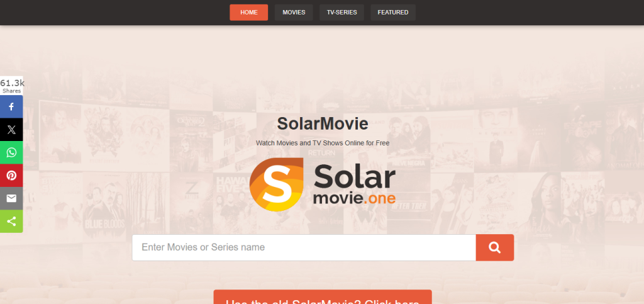
Task: Click the Use the old SolarMovie button
Action: (323, 297)
